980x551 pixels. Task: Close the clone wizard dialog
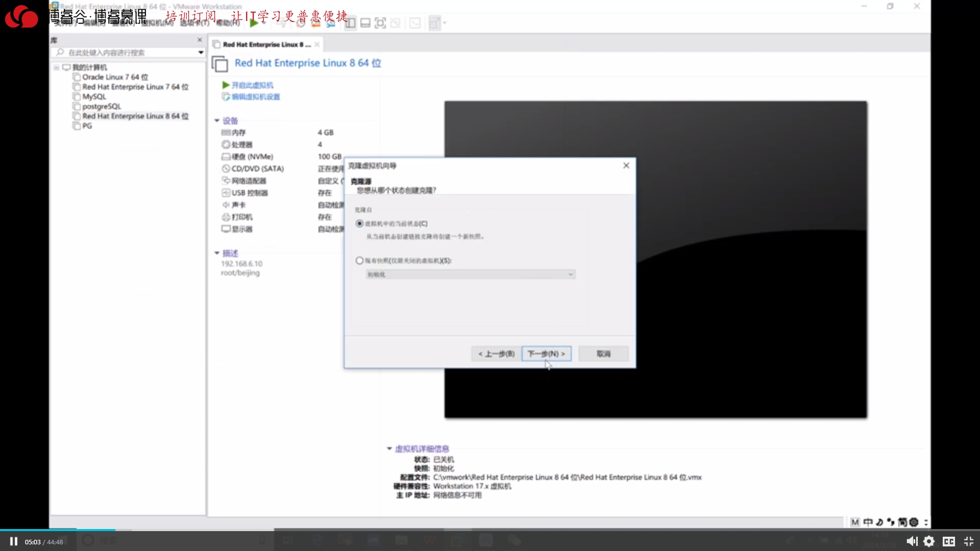(626, 165)
